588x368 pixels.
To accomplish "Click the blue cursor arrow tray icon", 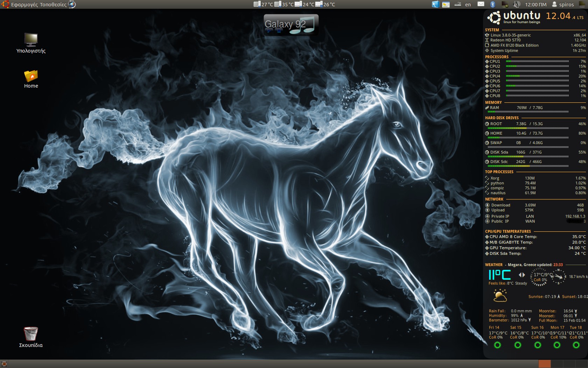I will [x=435, y=4].
